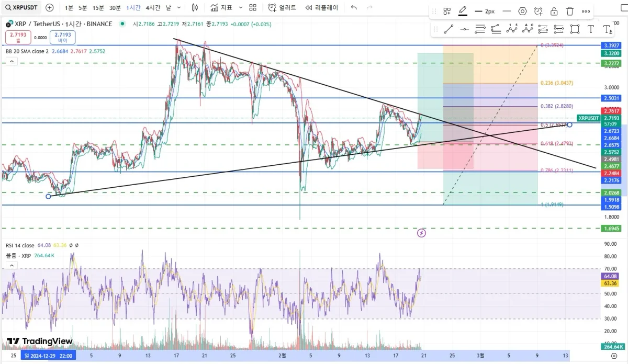Select the 1시간 timeframe
628x364 pixels.
(x=134, y=8)
